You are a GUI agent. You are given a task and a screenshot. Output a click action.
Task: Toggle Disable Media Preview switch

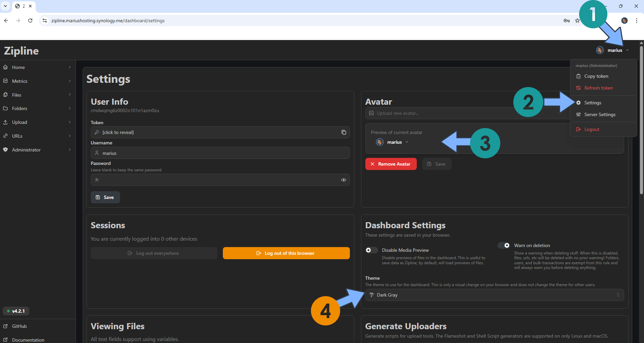point(371,250)
